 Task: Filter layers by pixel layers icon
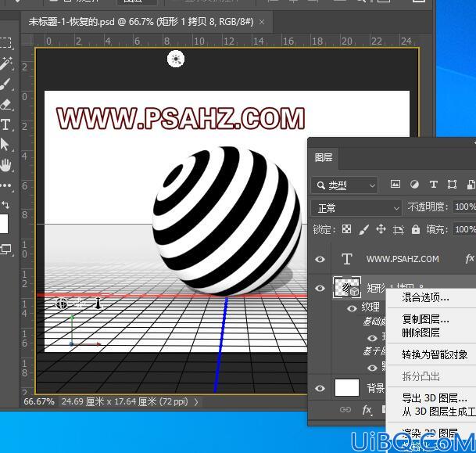[x=395, y=184]
